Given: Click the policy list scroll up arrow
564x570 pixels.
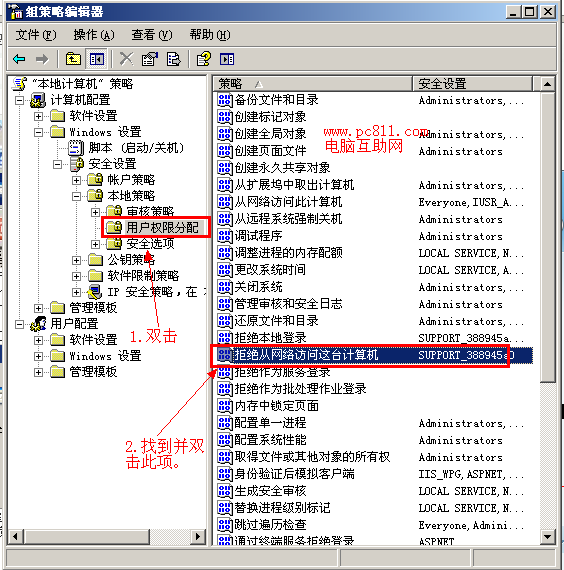Looking at the screenshot, I should point(547,84).
